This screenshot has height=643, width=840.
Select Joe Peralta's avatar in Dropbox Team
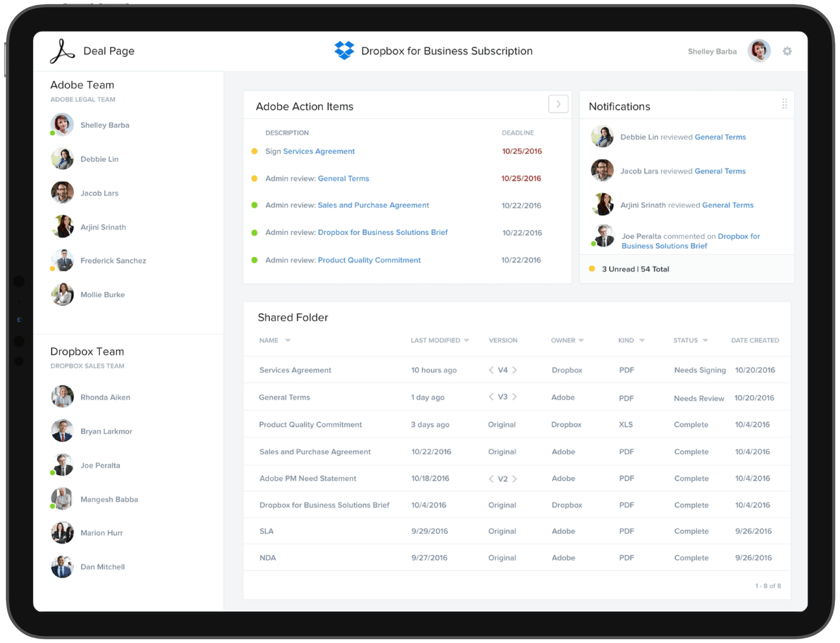(x=62, y=465)
